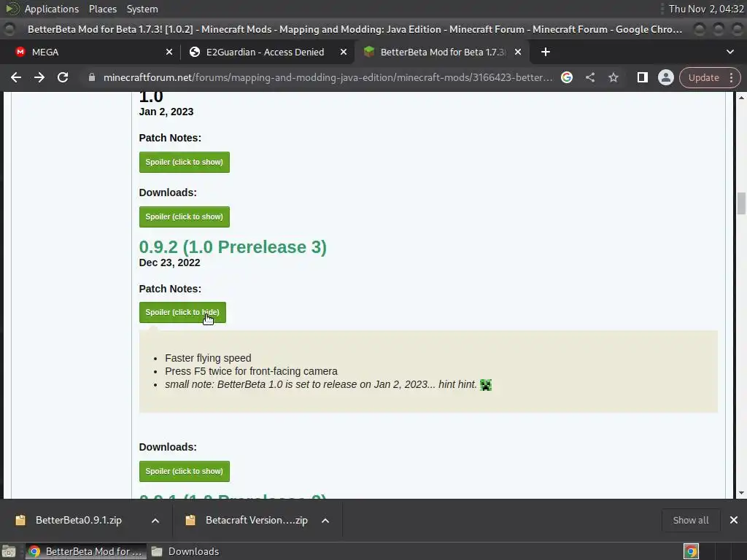
Task: Open the Google icon in address bar
Action: (x=566, y=77)
